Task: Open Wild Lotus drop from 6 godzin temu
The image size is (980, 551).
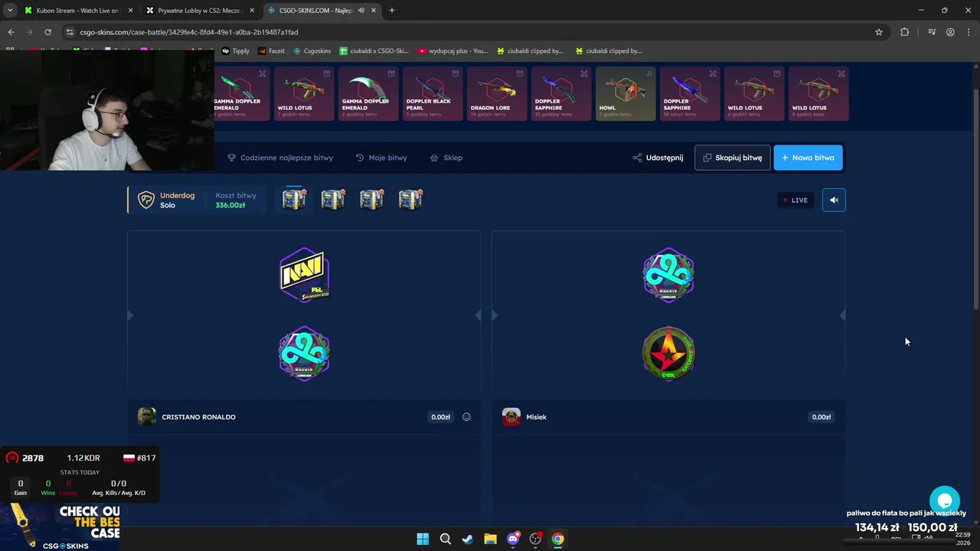Action: [754, 94]
